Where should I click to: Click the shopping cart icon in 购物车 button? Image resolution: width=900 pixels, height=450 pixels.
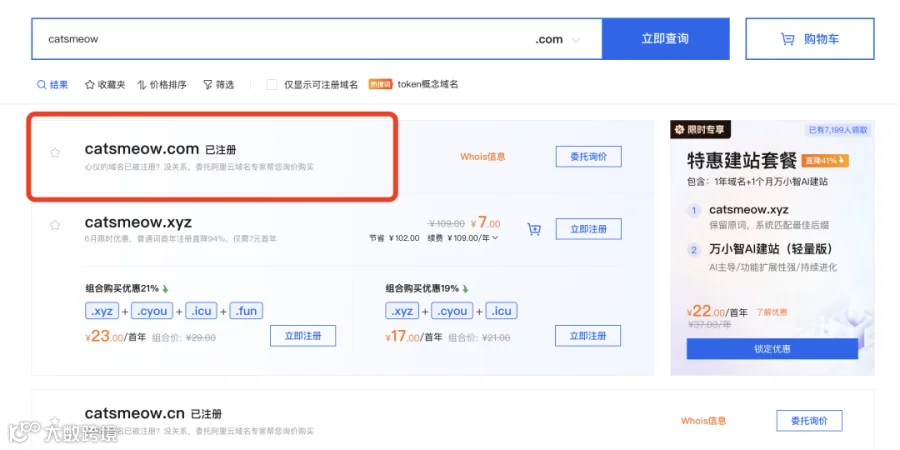click(x=788, y=39)
